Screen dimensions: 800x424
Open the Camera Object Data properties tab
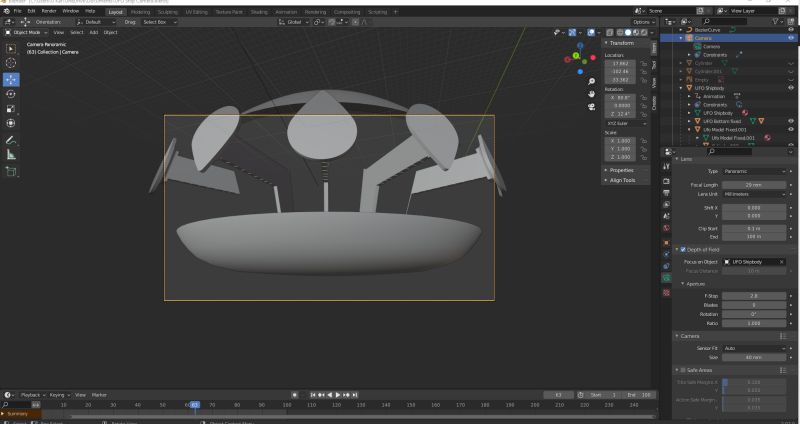[666, 278]
